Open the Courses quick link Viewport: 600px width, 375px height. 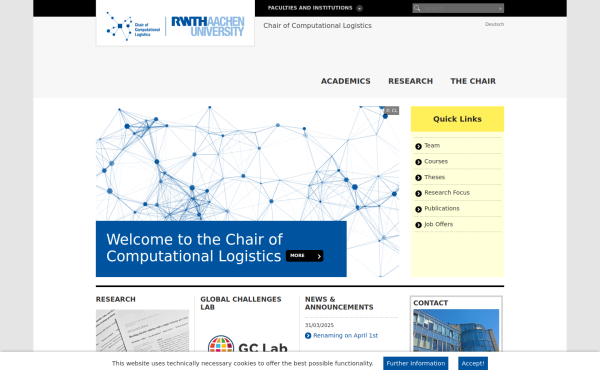coord(436,161)
